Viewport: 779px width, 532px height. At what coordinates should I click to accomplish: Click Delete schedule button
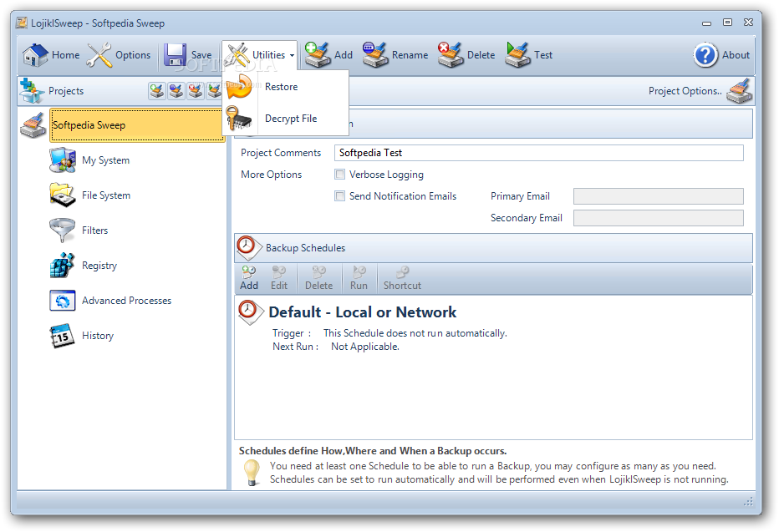(319, 278)
